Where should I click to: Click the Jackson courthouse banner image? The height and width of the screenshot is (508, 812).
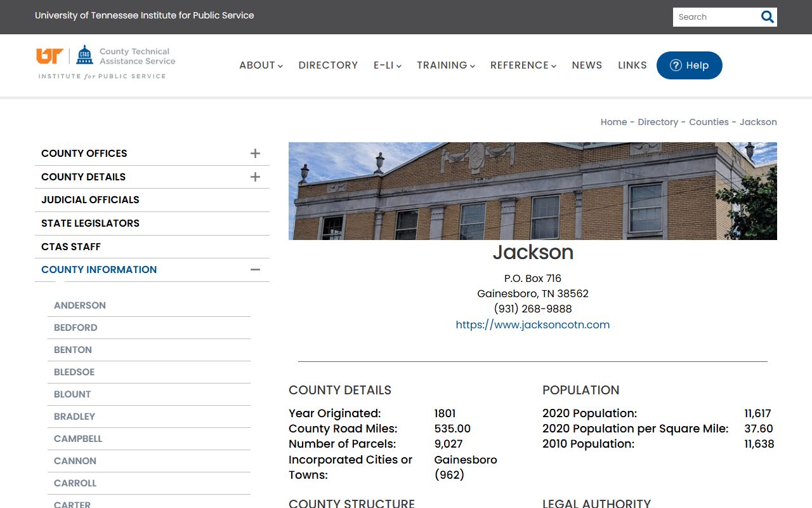(533, 191)
